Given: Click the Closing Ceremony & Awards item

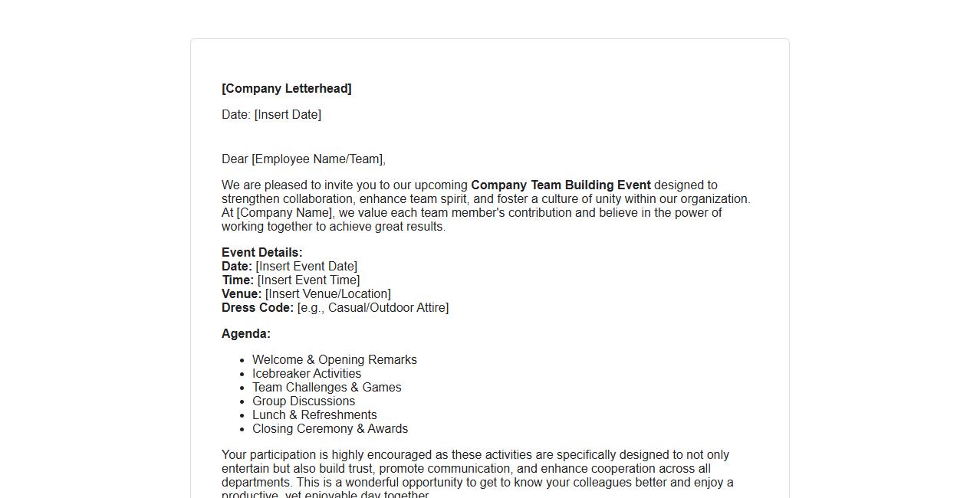Looking at the screenshot, I should 330,429.
